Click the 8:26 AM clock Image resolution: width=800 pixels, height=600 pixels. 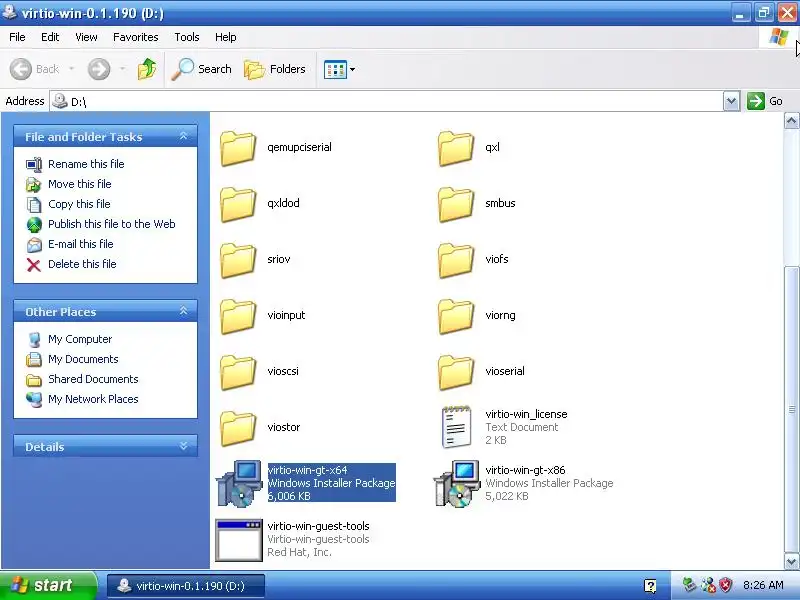pyautogui.click(x=763, y=585)
